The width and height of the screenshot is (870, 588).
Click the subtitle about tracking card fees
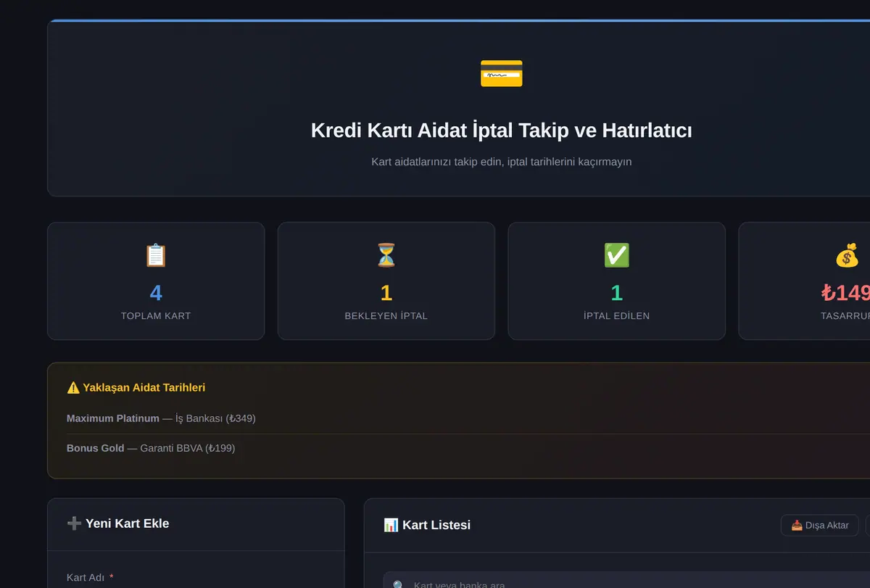[x=501, y=162]
